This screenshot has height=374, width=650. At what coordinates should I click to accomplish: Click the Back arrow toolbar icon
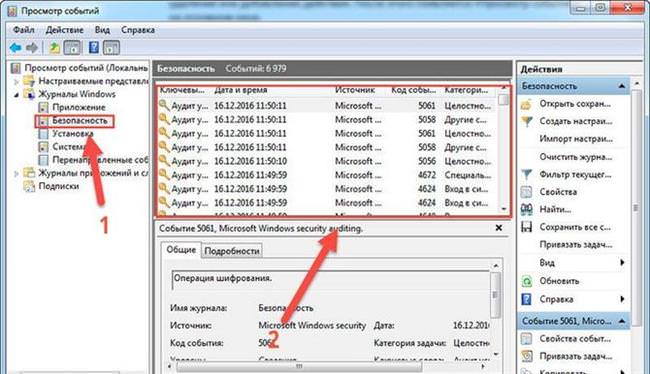15,48
